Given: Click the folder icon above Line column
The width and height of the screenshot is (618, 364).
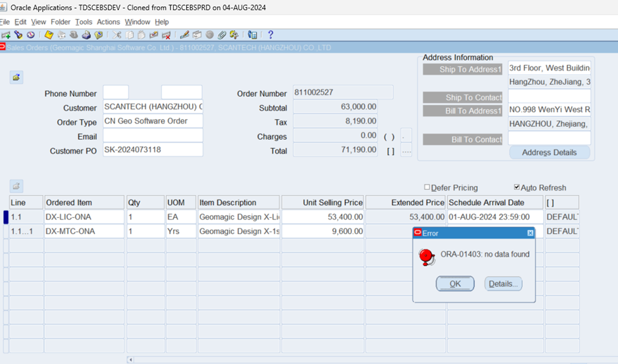Looking at the screenshot, I should [16, 186].
